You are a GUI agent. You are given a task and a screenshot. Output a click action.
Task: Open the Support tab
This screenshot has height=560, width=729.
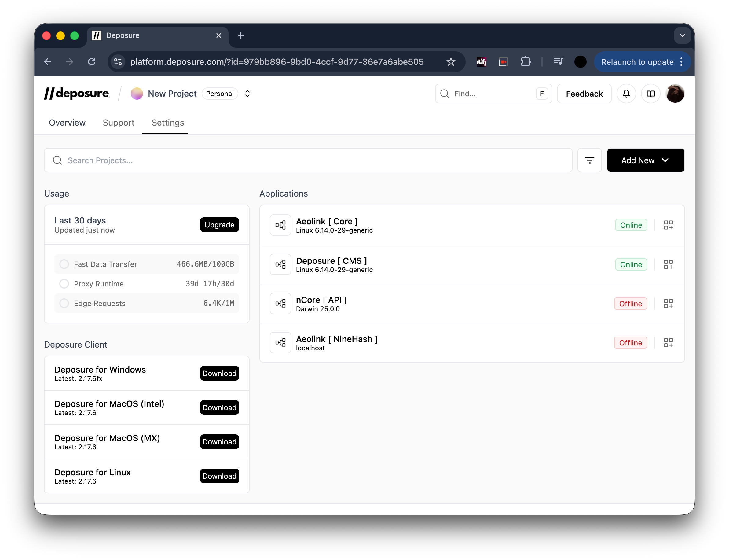pos(118,123)
